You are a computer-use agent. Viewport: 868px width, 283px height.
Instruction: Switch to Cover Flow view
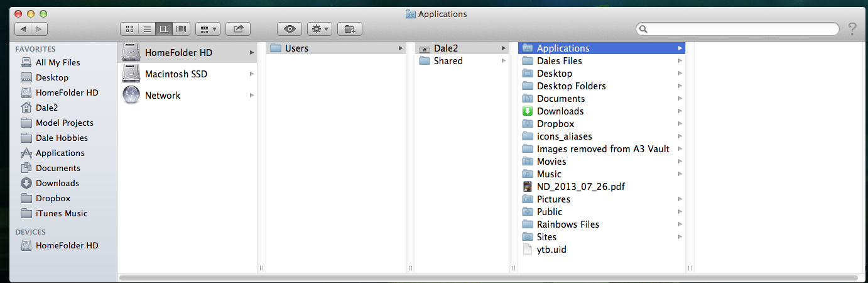(x=182, y=29)
